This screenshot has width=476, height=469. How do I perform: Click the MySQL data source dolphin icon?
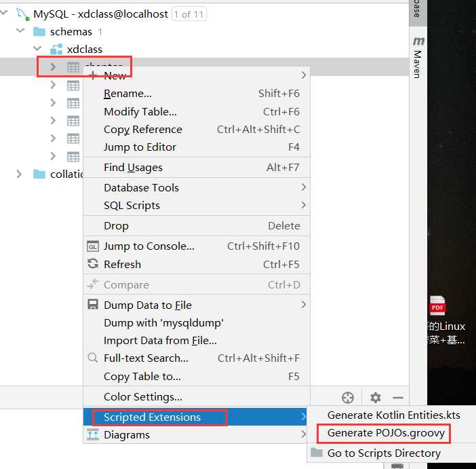pyautogui.click(x=23, y=14)
